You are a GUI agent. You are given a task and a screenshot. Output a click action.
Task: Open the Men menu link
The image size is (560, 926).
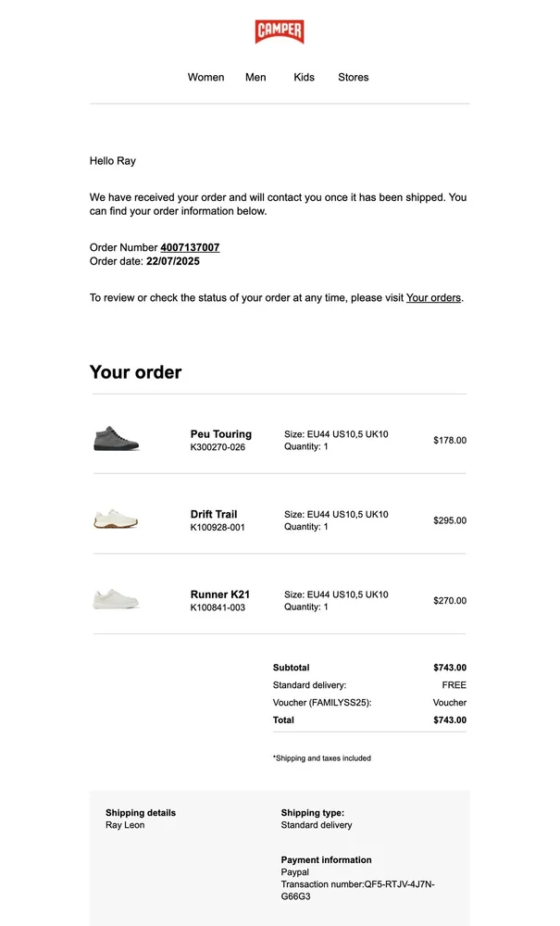(255, 78)
